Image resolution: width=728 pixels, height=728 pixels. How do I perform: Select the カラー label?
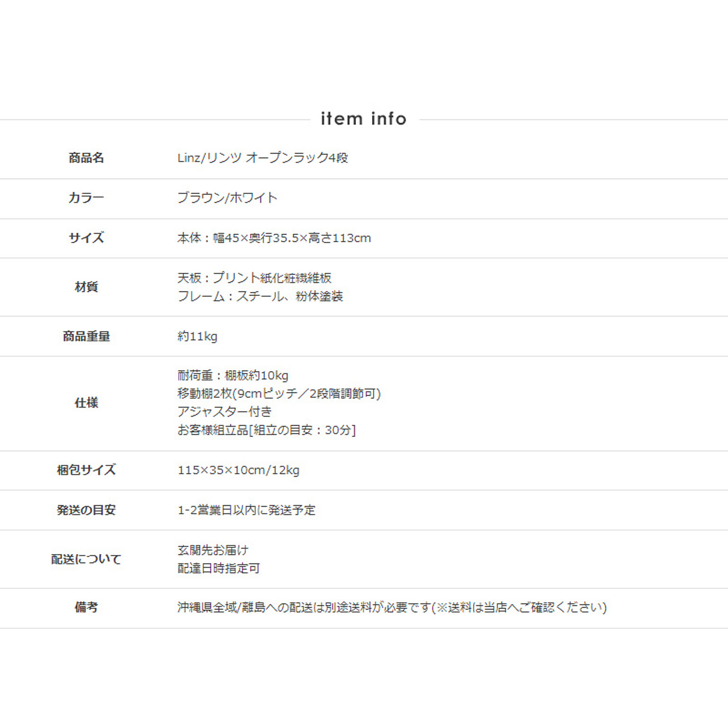[86, 198]
